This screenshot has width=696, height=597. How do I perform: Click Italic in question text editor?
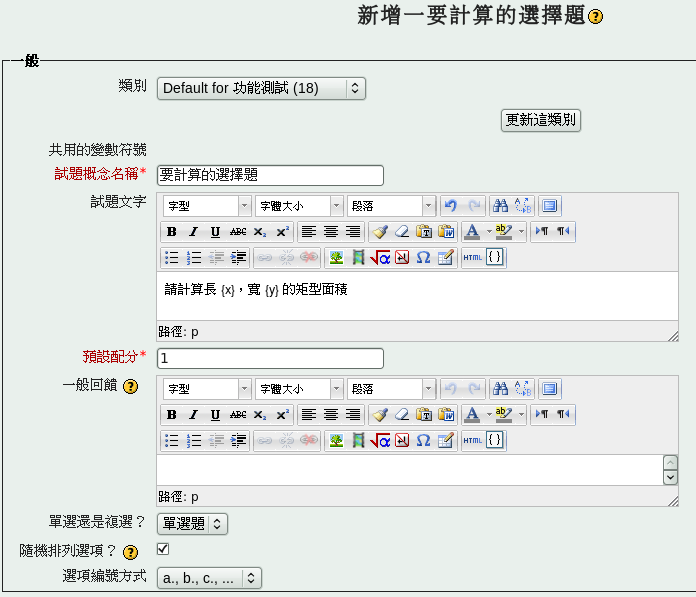coord(193,232)
